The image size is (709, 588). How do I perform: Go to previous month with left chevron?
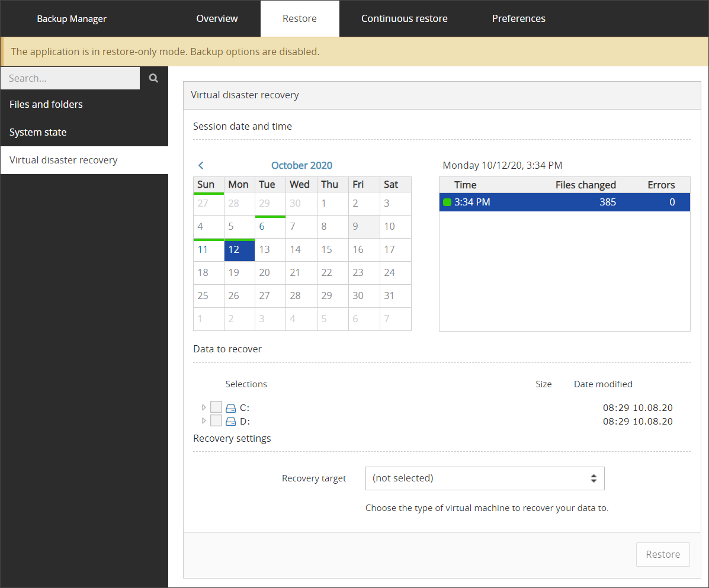pos(201,166)
